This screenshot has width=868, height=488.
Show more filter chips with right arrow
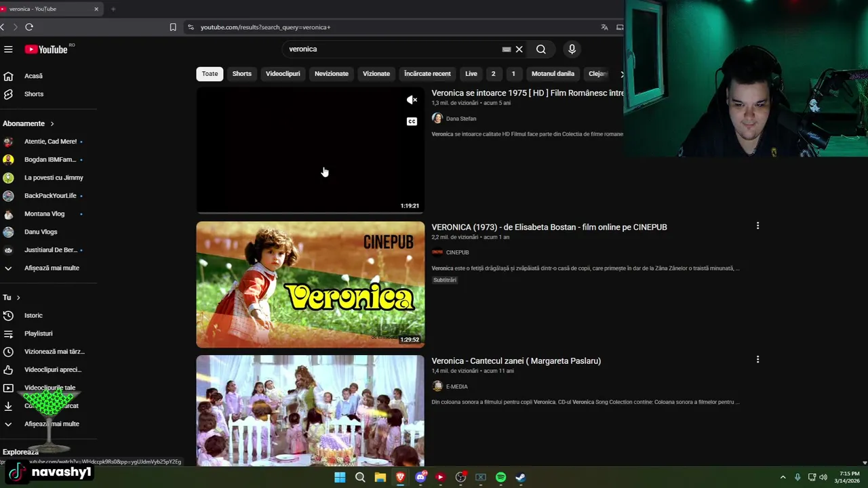[621, 74]
